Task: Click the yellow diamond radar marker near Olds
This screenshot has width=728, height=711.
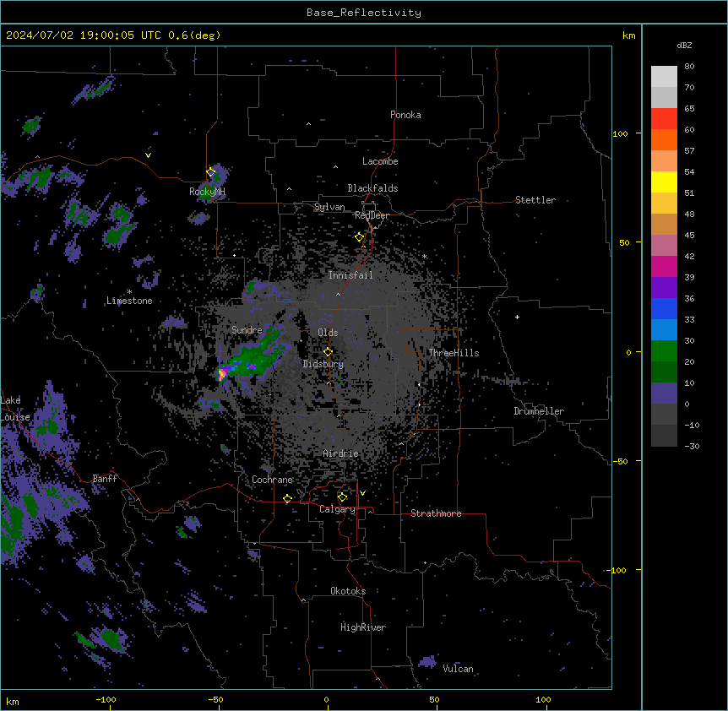Action: click(328, 351)
